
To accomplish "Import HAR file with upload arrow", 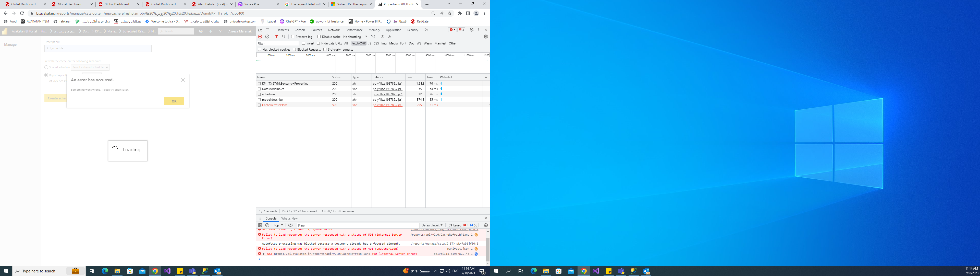I will [383, 37].
